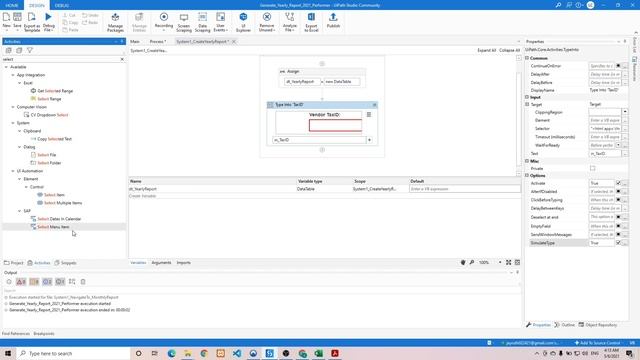
Task: Switch to the Arguments tab
Action: coord(161,263)
